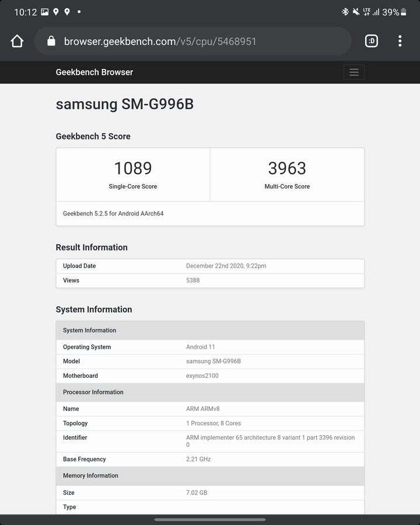Select the 'Identifier' row label
Viewport: 420px width, 525px height.
[x=75, y=437]
